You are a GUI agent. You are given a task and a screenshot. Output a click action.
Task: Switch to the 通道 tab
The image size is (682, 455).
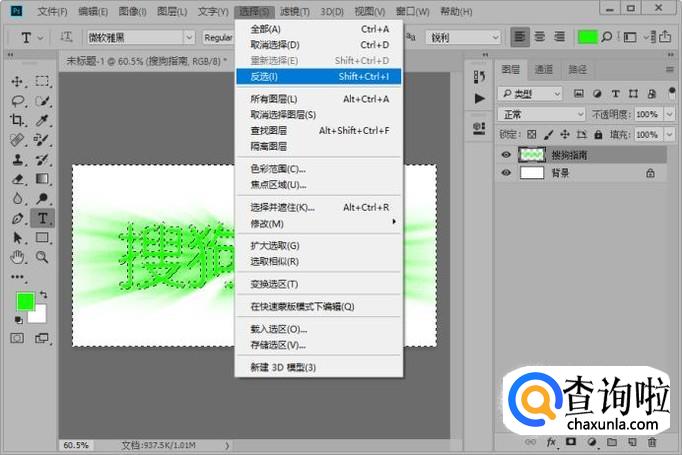click(x=544, y=69)
